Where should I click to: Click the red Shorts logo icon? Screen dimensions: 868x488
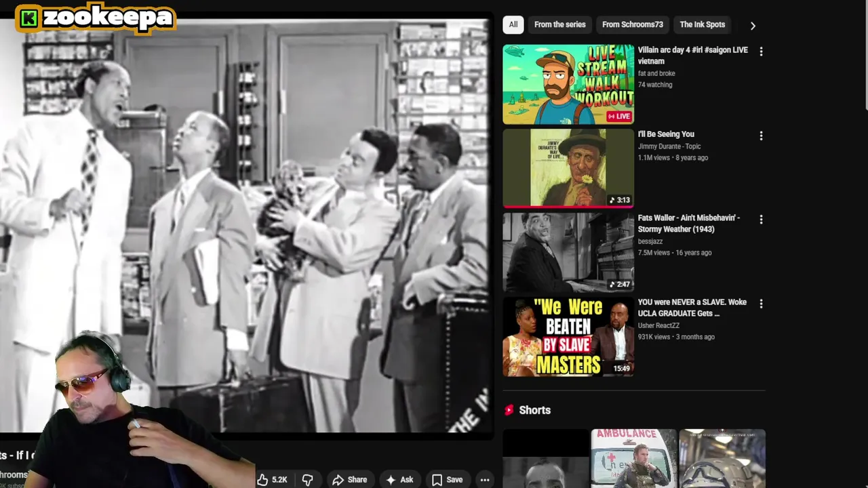click(x=509, y=410)
